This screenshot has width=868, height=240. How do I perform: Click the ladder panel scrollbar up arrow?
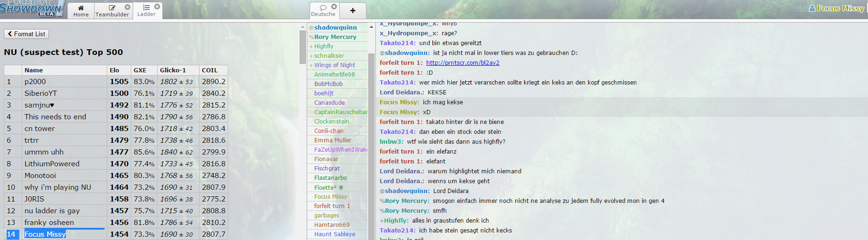pos(303,27)
